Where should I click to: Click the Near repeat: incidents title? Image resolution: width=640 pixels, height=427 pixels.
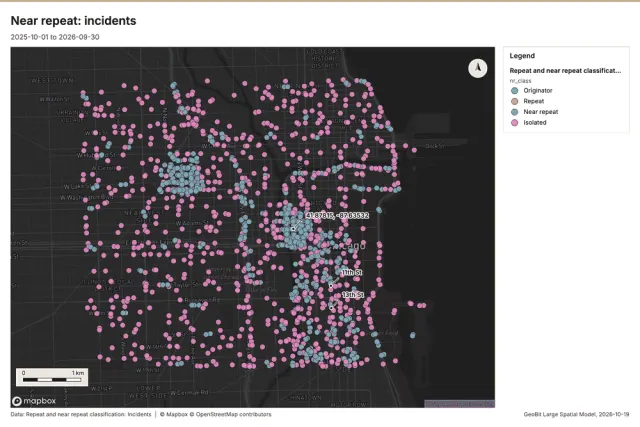[73, 21]
